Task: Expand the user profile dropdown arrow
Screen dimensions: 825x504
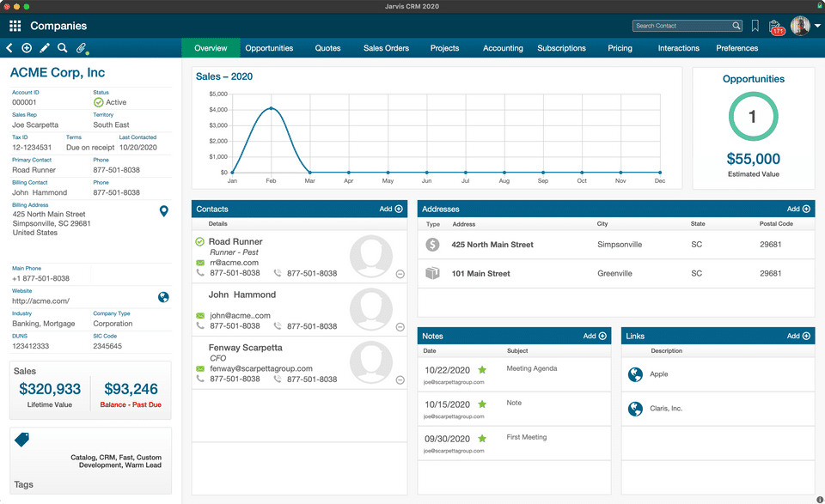Action: click(x=817, y=25)
